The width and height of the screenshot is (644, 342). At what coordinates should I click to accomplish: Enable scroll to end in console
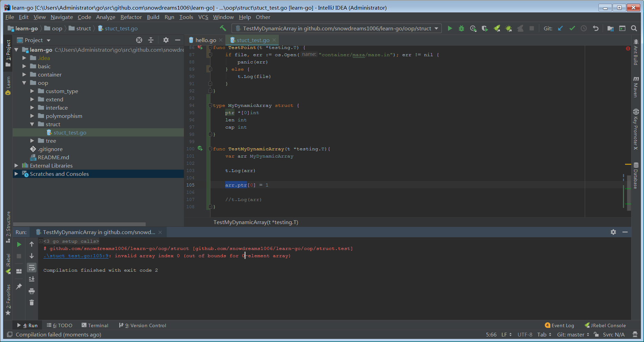coord(32,279)
